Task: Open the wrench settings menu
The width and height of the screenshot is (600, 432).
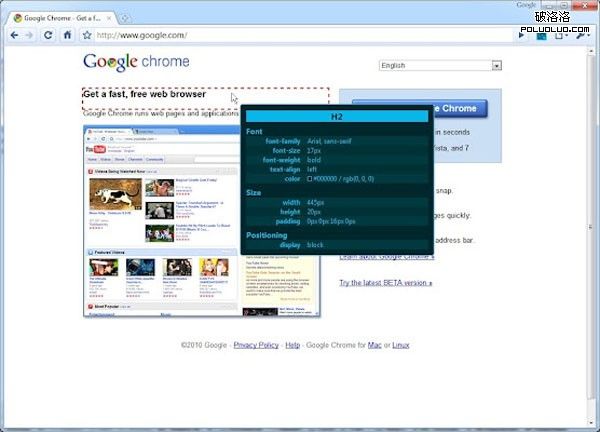Action: tap(582, 36)
